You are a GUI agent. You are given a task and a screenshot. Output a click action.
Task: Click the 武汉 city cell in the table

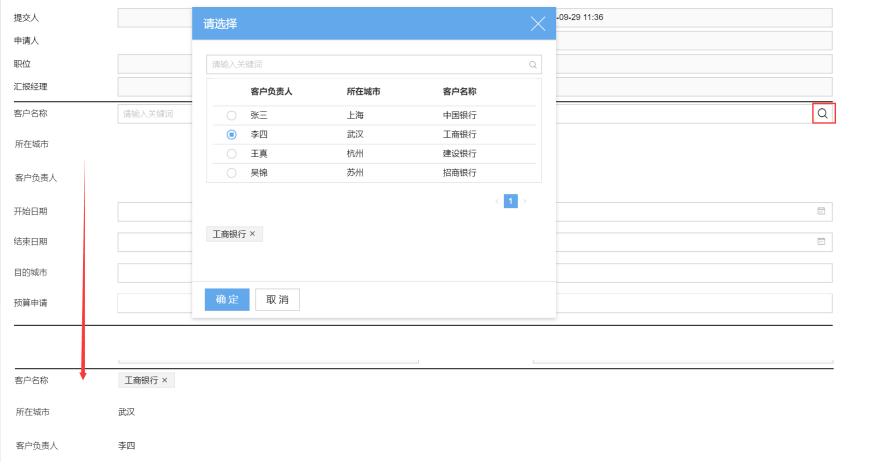[355, 134]
